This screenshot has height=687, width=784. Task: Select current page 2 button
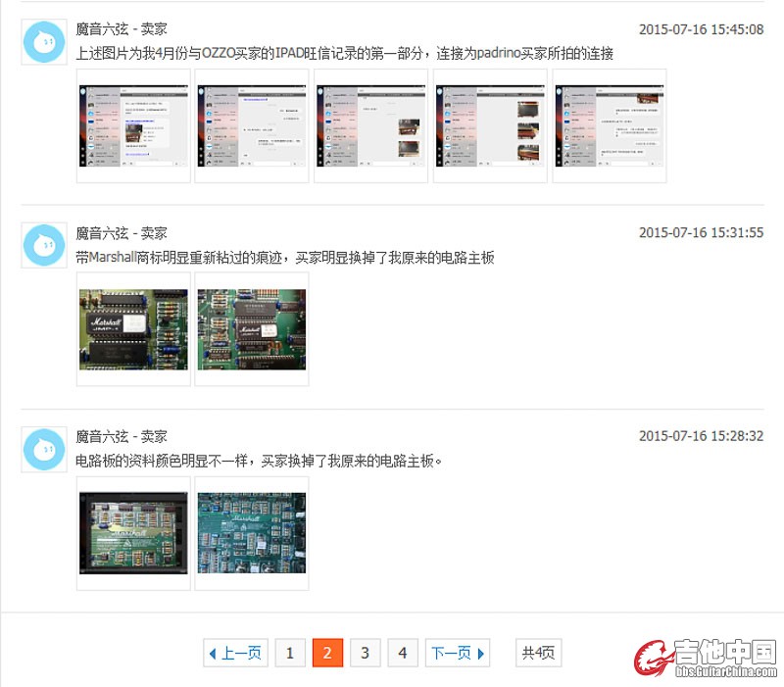(x=327, y=653)
